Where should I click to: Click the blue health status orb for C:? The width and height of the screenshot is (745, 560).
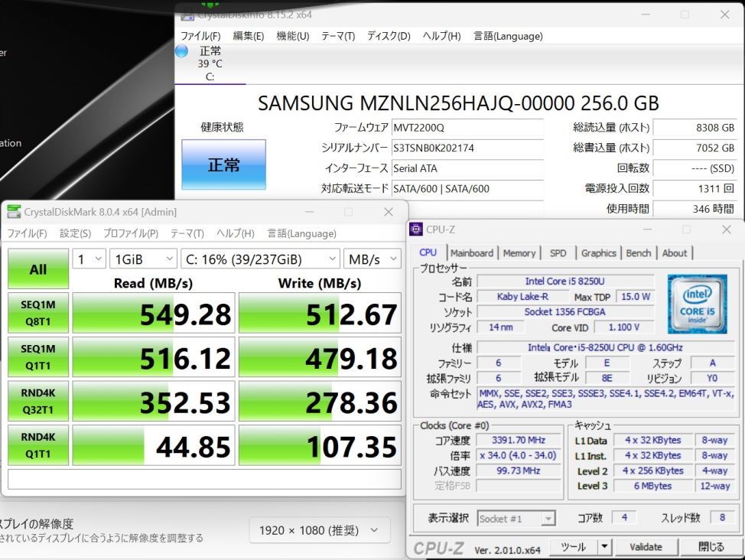(x=181, y=50)
